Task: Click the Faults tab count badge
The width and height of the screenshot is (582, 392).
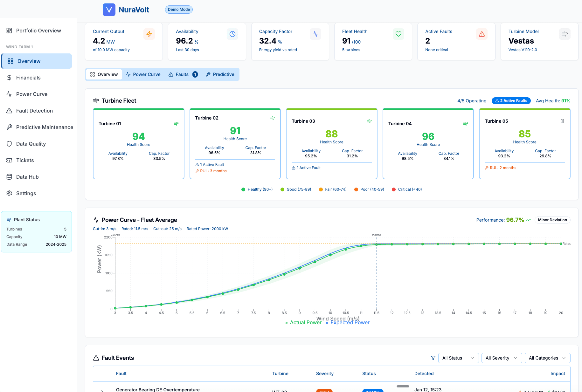Action: point(195,74)
